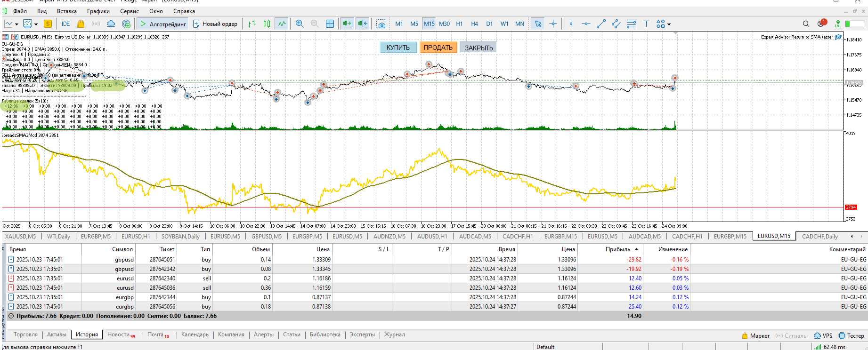Open the objects shapes dropdown arrow

pyautogui.click(x=669, y=24)
